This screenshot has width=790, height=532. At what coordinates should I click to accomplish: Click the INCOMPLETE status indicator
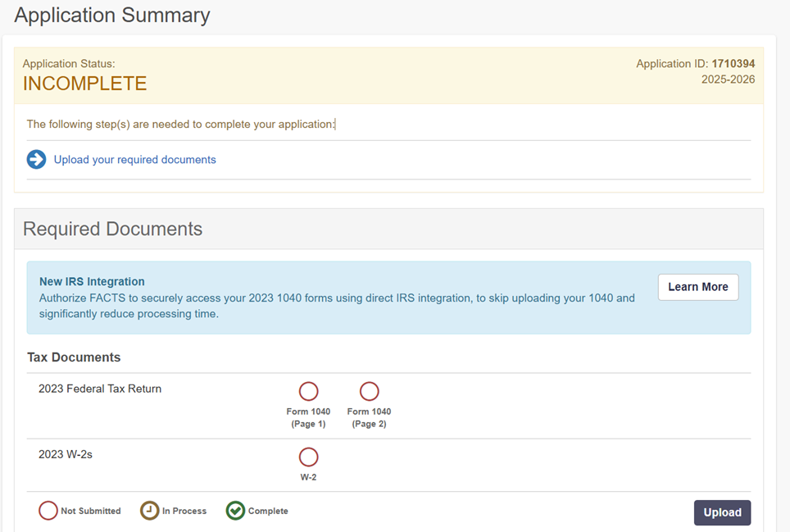[x=84, y=83]
